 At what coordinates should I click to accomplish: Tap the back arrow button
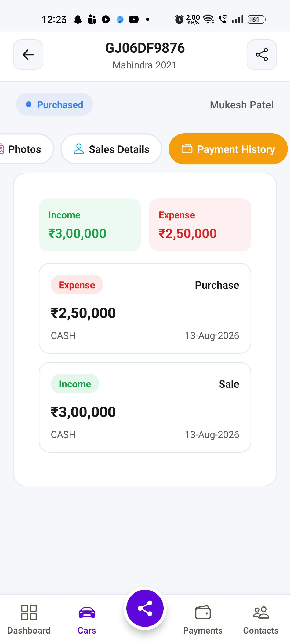click(x=28, y=55)
